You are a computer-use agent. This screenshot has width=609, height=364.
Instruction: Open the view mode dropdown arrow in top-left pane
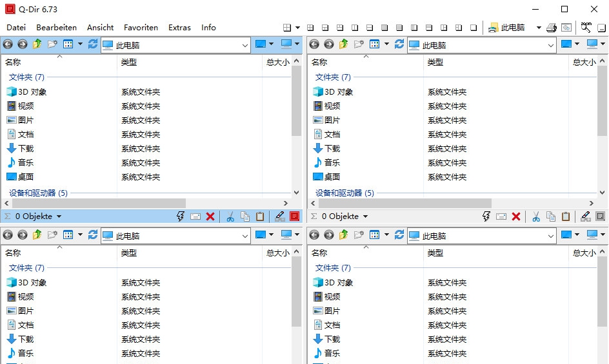click(80, 44)
